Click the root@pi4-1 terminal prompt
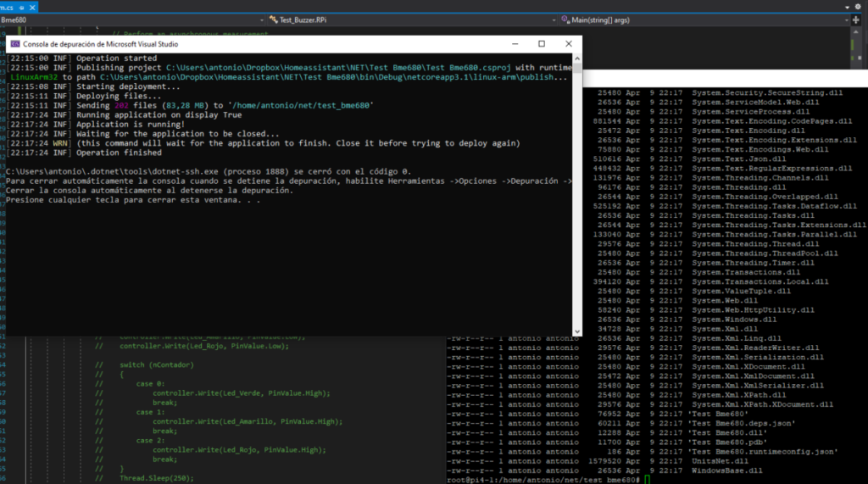Image resolution: width=868 pixels, height=484 pixels. pyautogui.click(x=543, y=480)
